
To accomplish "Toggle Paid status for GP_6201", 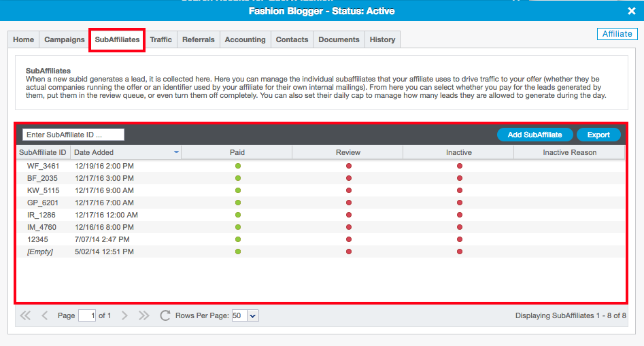I will tap(238, 203).
